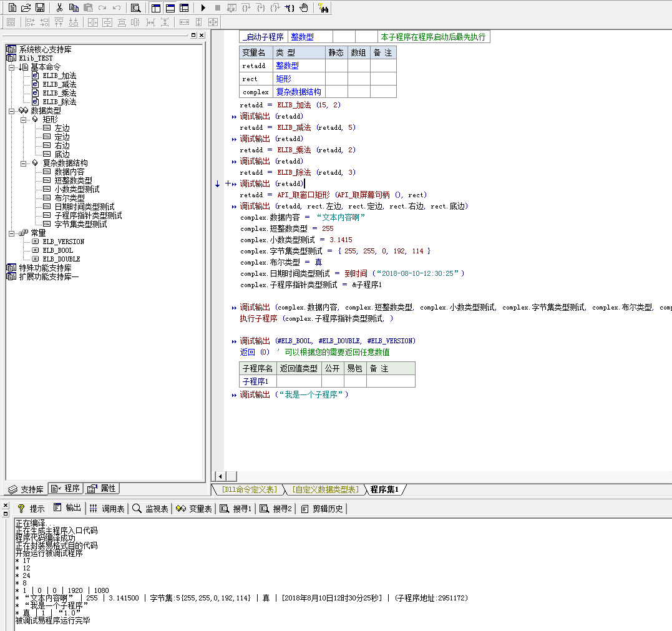Click the plus marker beside current code line
Image resolution: width=672 pixels, height=631 pixels.
(228, 183)
